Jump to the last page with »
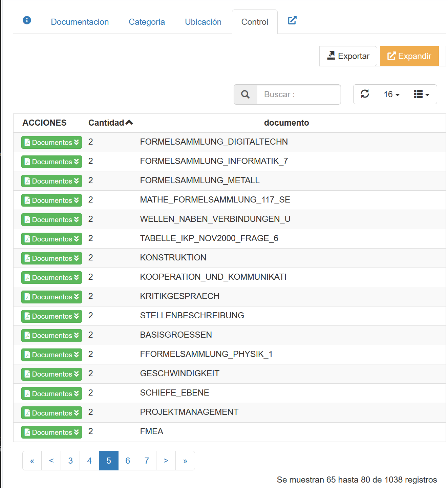The width and height of the screenshot is (448, 488). click(185, 461)
